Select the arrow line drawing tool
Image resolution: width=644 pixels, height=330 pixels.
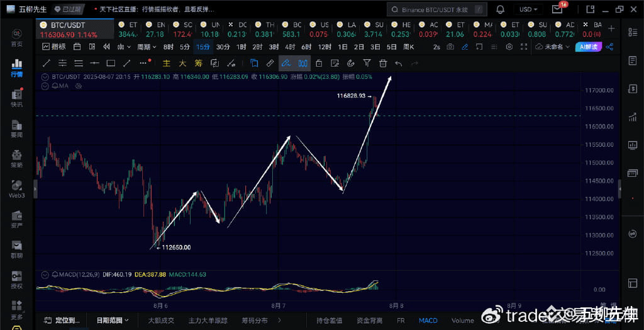coord(127,63)
